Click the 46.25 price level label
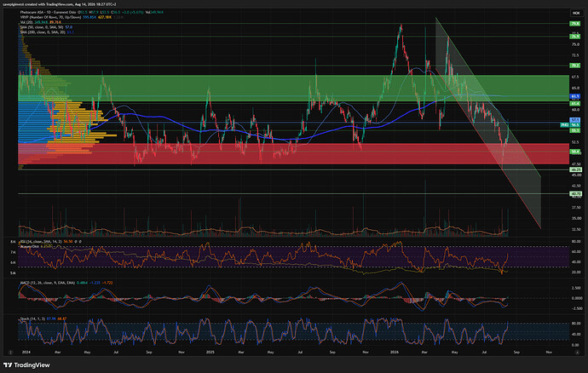The height and width of the screenshot is (373, 588). [575, 169]
